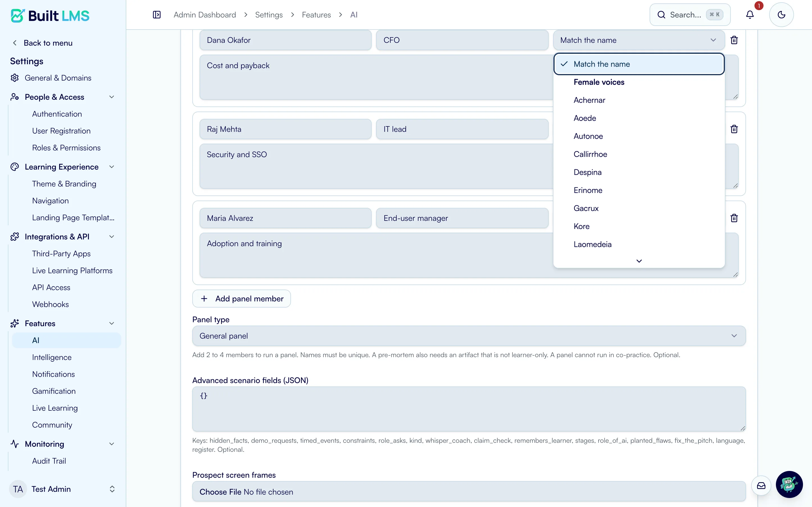
Task: Click the Built LMS logo
Action: [50, 16]
